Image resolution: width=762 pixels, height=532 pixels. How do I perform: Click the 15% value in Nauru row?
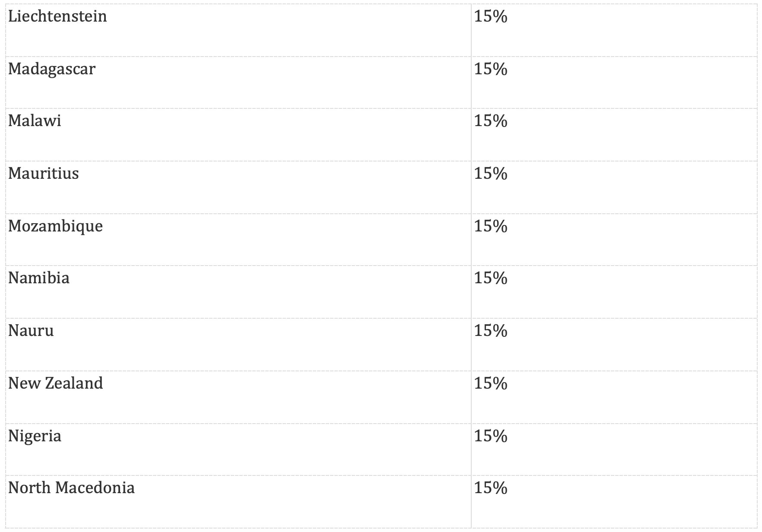coord(491,330)
